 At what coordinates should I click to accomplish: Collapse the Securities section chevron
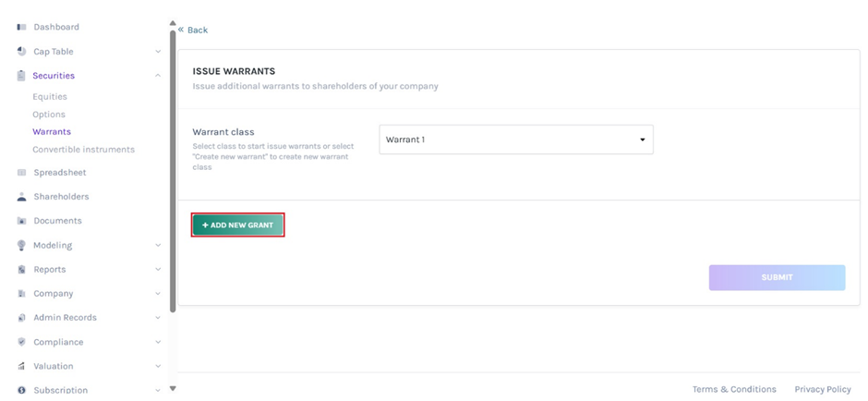(158, 76)
